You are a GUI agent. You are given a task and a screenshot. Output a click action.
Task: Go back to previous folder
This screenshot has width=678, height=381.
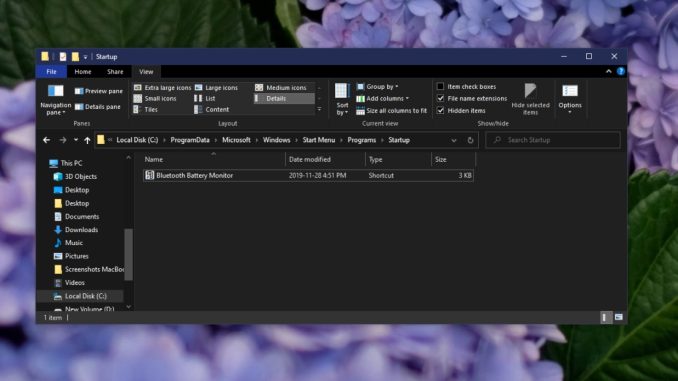click(x=47, y=140)
